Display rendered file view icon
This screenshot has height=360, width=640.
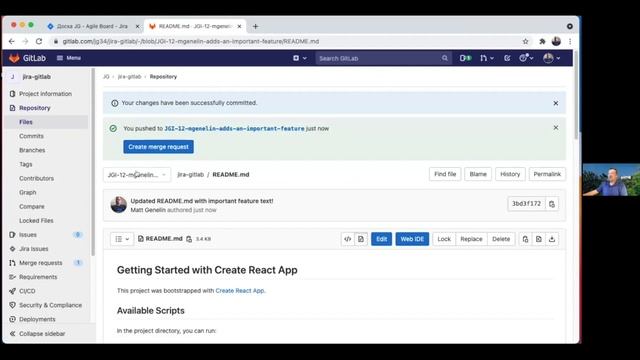click(361, 239)
